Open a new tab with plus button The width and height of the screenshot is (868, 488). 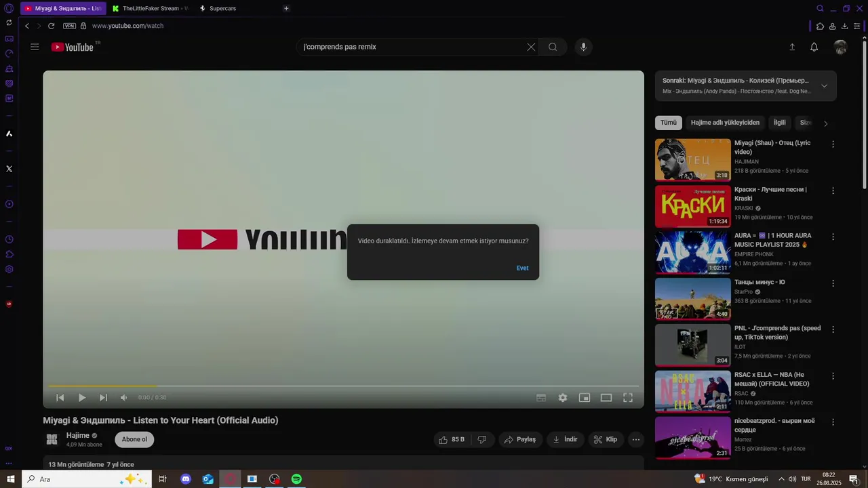click(286, 9)
